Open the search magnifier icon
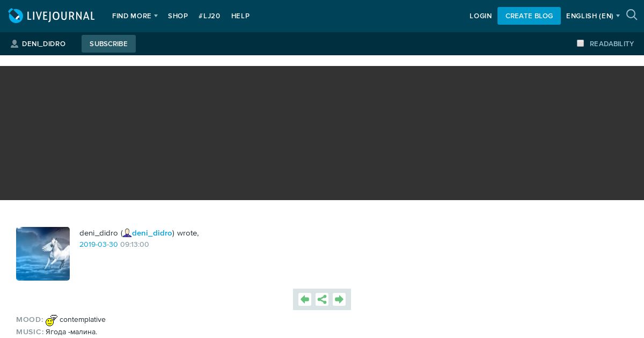 click(x=632, y=15)
